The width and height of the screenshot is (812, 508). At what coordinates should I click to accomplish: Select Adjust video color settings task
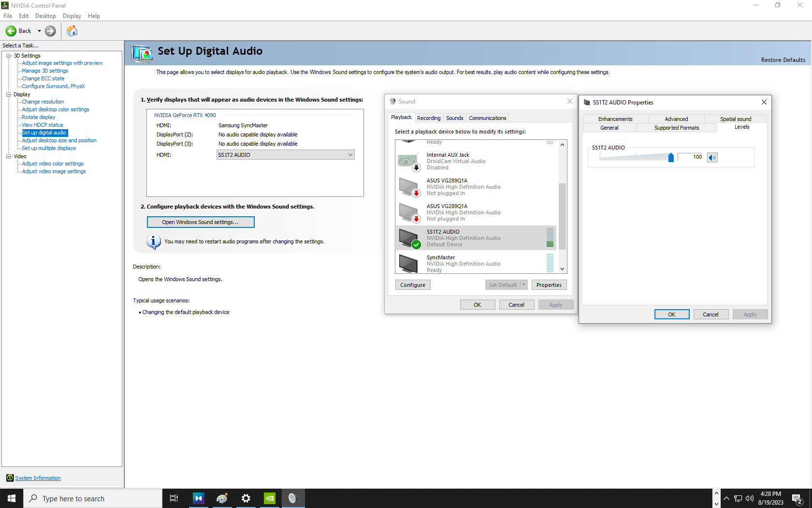coord(53,164)
